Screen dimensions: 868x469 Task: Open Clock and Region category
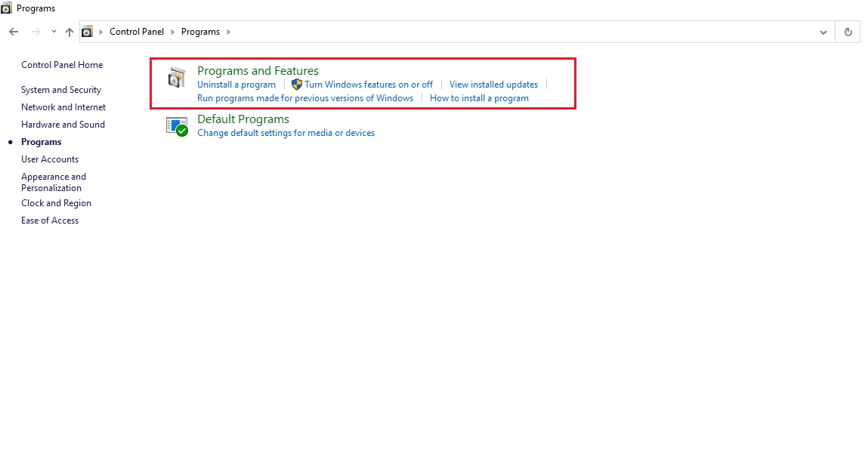pos(56,203)
